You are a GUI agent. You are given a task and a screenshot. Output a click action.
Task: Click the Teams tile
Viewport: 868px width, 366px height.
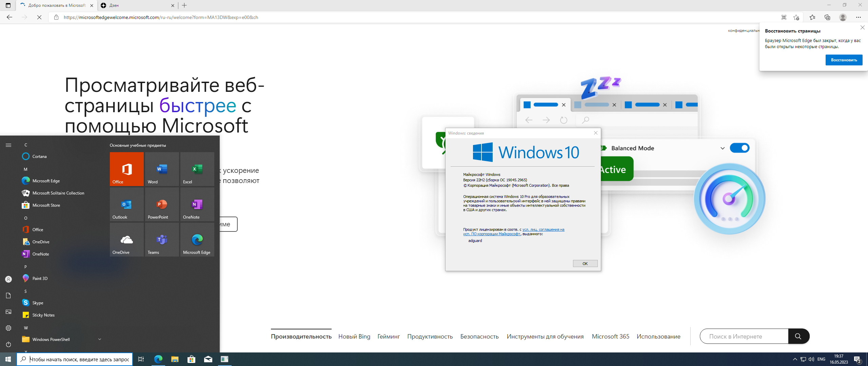[162, 239]
